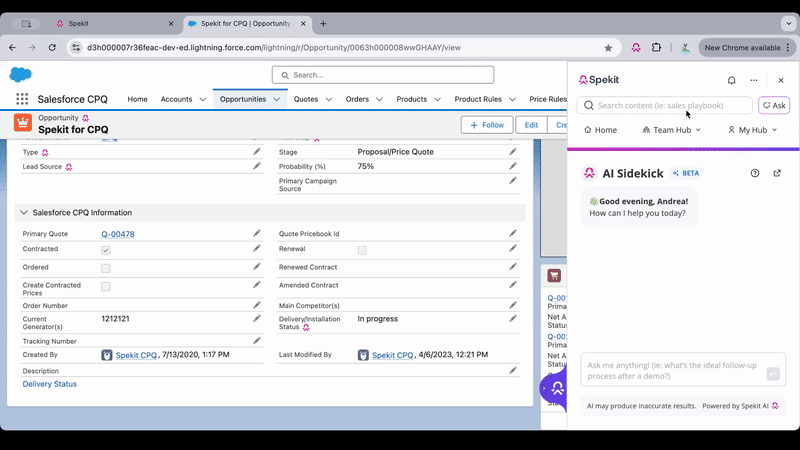Open Spekit notifications bell
This screenshot has height=450, width=800.
pyautogui.click(x=731, y=80)
